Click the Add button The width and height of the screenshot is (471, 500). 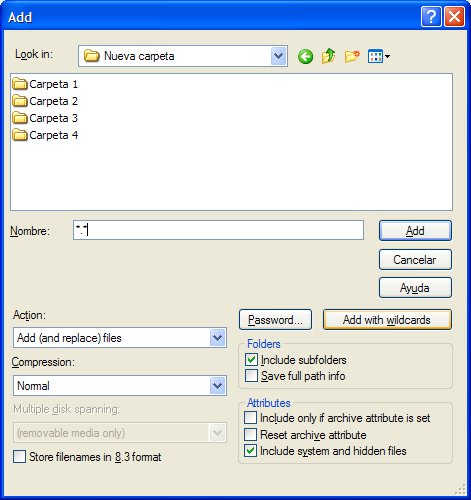[x=415, y=231]
